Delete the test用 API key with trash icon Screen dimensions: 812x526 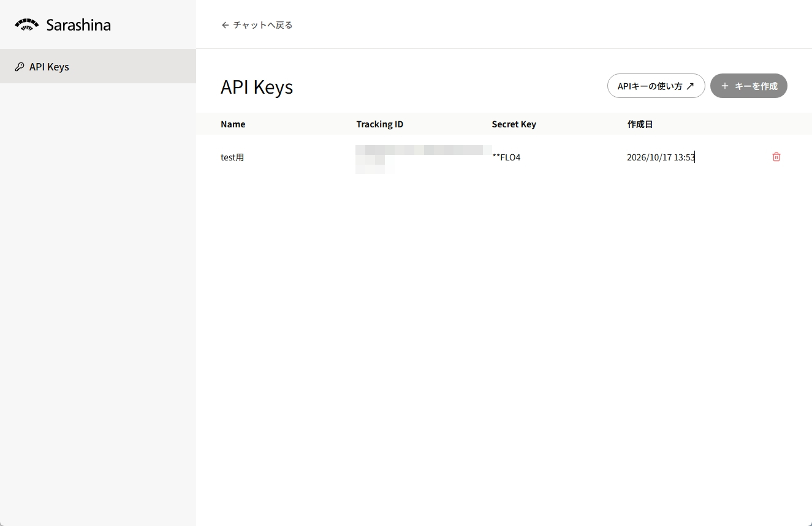point(776,157)
